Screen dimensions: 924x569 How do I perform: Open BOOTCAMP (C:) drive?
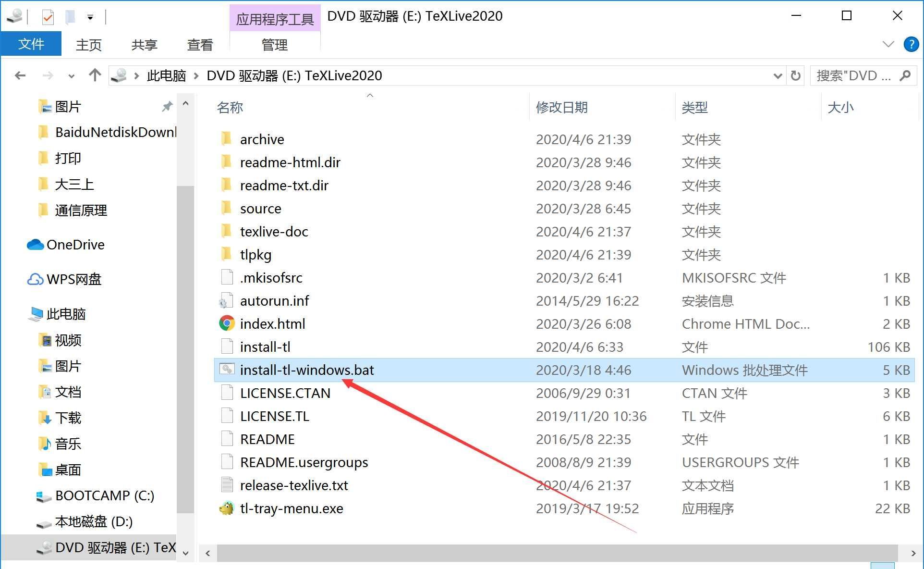[x=105, y=495]
